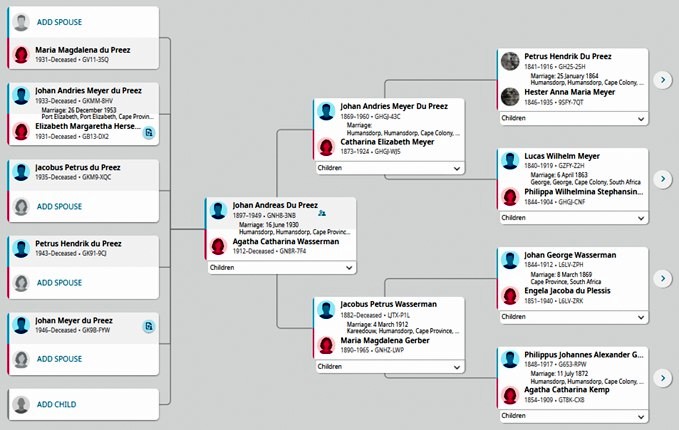
Task: Click record hint icon beside Johan Meyer du Preez
Action: 149,326
